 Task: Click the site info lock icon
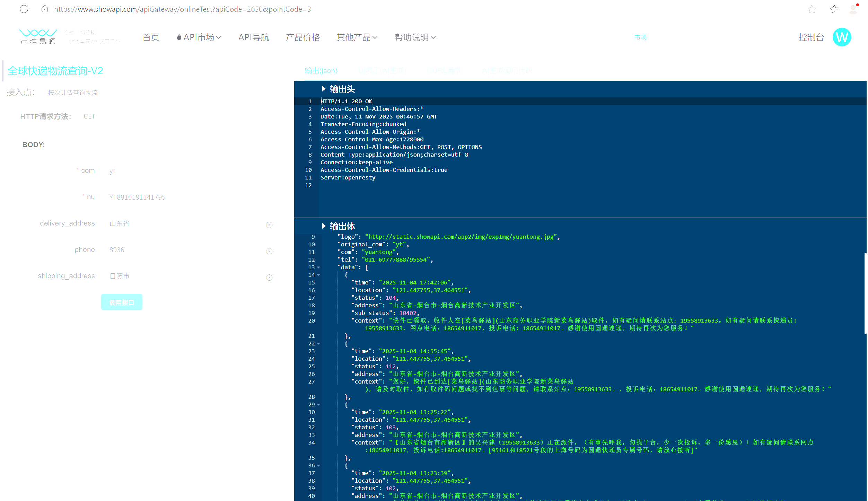tap(44, 9)
